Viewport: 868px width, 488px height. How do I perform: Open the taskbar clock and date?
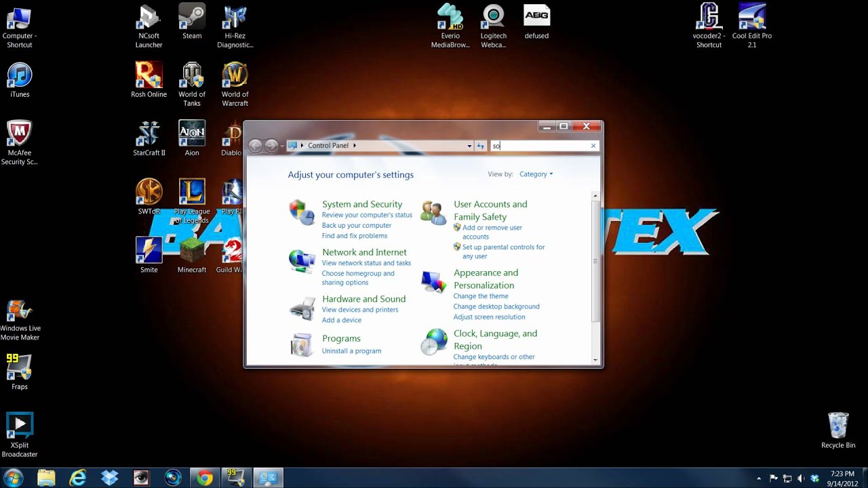pos(841,479)
